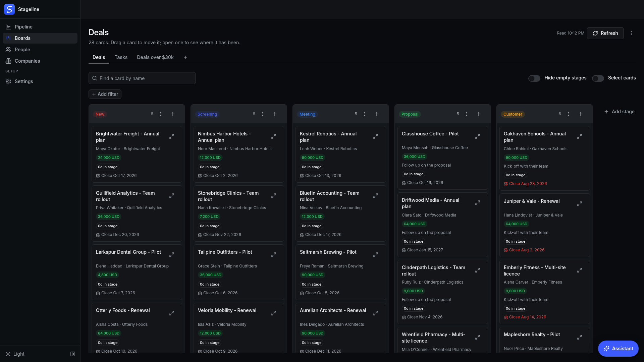Click the Refresh button

pyautogui.click(x=605, y=33)
